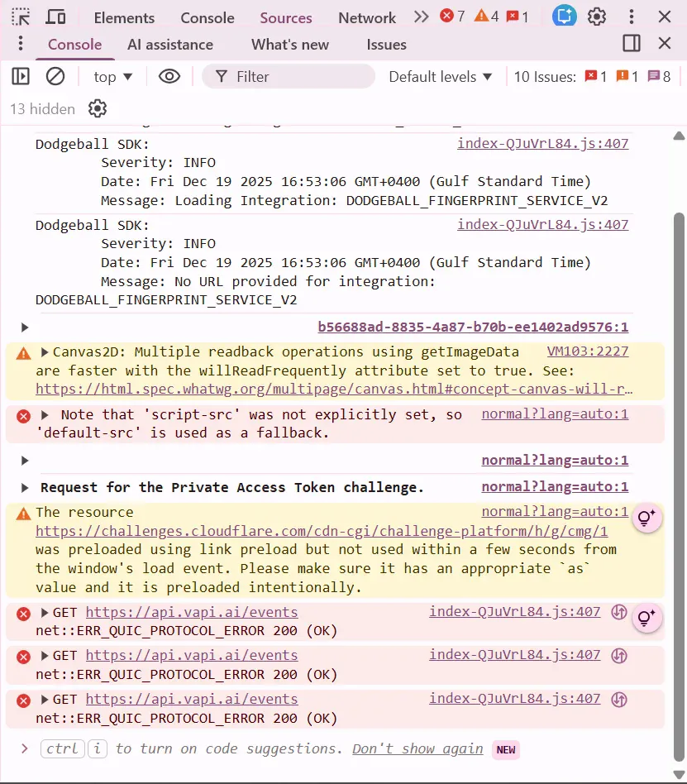This screenshot has height=784, width=687.
Task: Toggle the device emulation toolbar
Action: click(x=55, y=17)
